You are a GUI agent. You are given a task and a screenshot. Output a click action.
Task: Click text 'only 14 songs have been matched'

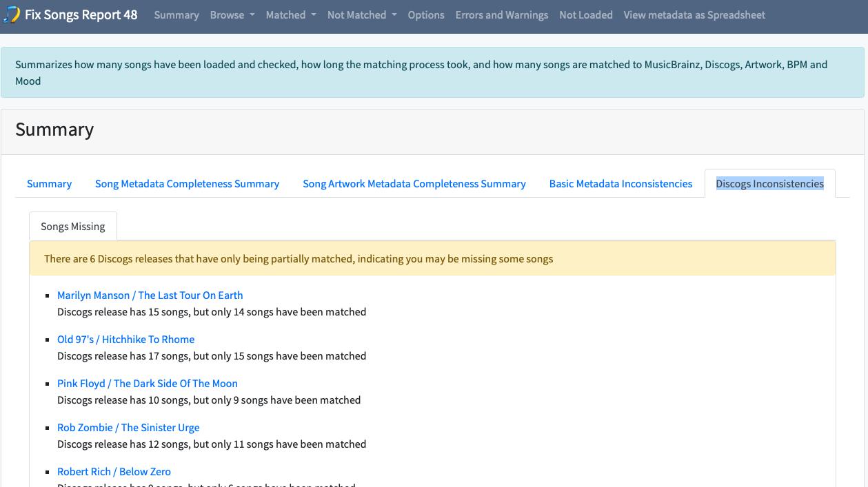tap(288, 311)
